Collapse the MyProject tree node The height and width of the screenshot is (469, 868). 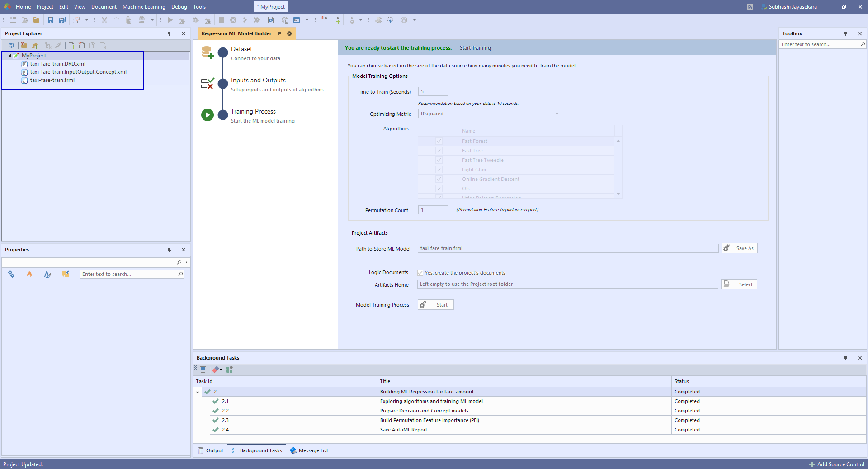(x=9, y=56)
